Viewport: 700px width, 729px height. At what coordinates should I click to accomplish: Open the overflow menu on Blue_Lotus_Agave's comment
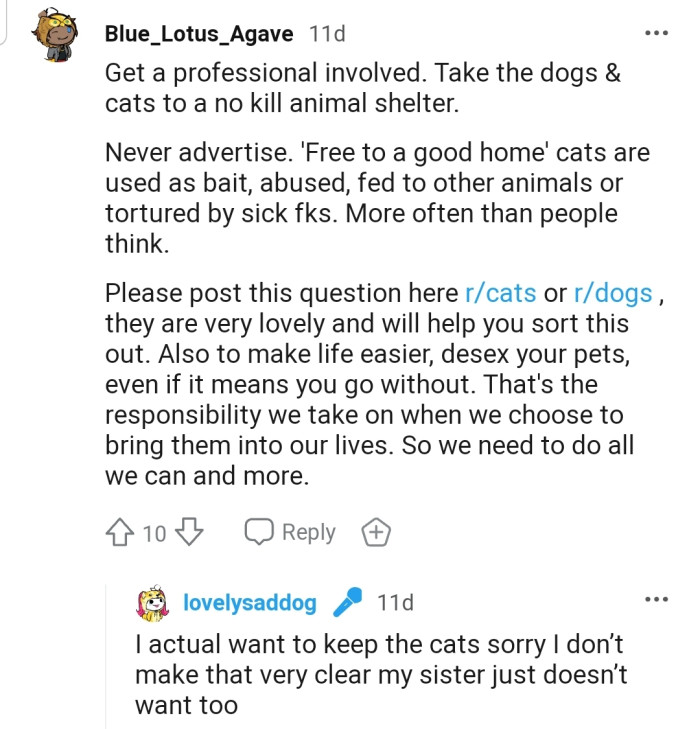(x=656, y=33)
